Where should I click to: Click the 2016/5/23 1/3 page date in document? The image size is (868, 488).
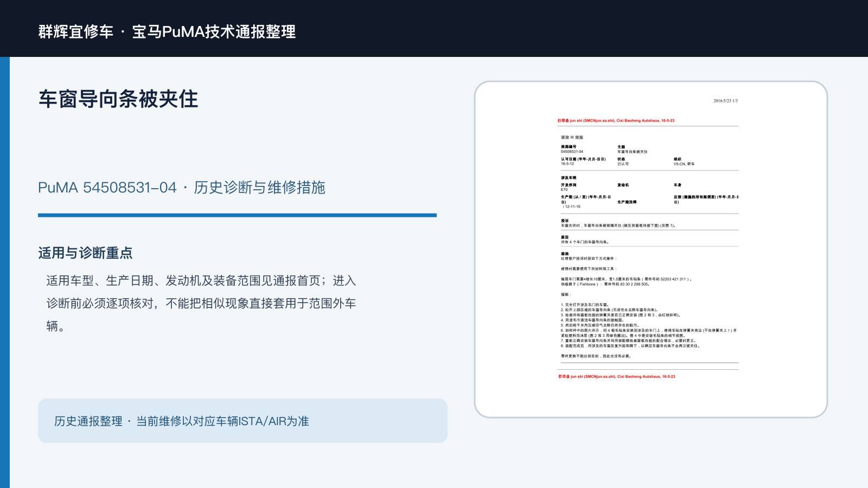[725, 101]
